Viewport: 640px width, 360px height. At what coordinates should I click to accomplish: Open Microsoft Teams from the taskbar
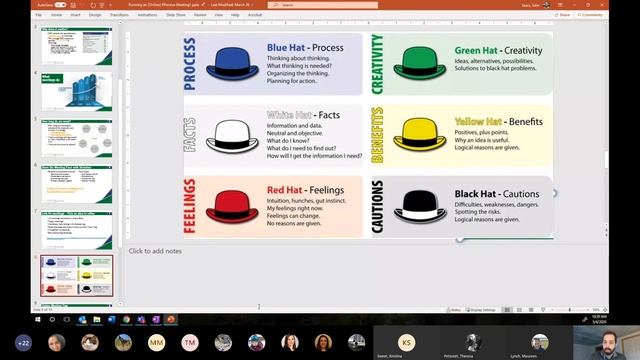pos(141,320)
